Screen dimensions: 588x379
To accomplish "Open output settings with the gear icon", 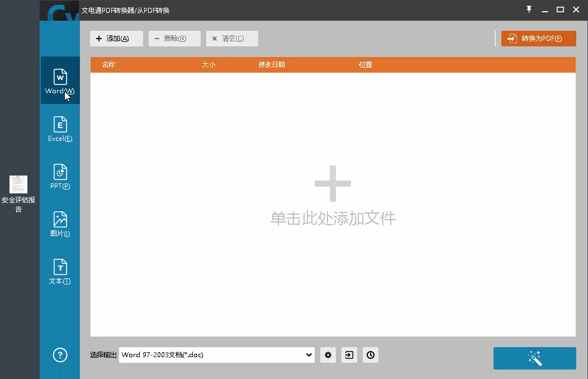I will click(x=328, y=355).
